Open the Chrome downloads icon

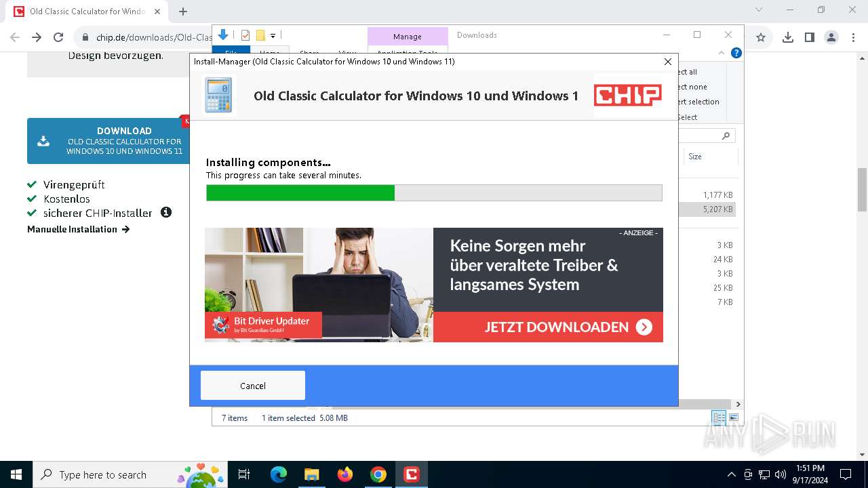click(787, 37)
